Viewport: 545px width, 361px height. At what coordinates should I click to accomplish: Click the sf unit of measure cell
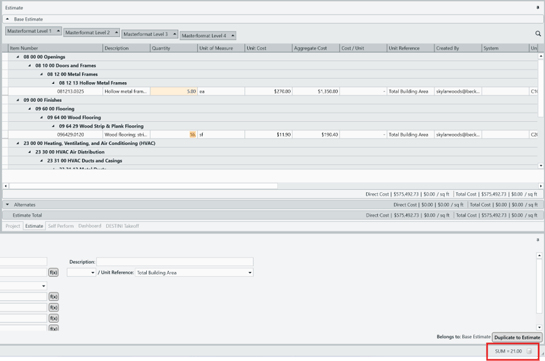click(x=221, y=134)
